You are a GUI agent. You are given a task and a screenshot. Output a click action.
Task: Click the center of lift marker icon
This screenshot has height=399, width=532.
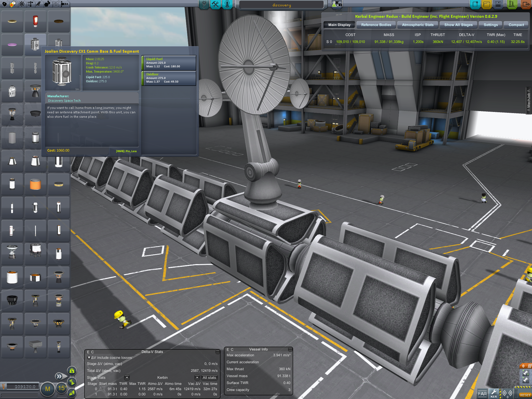(x=72, y=393)
